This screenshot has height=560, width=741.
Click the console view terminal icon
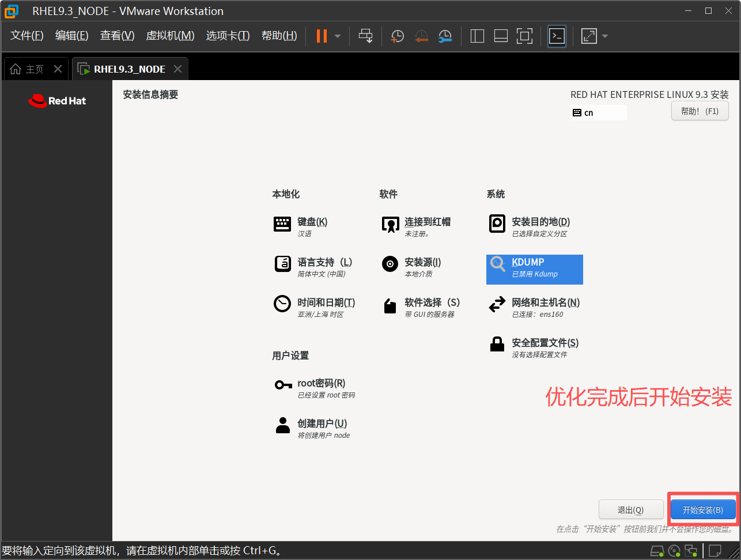(x=557, y=36)
